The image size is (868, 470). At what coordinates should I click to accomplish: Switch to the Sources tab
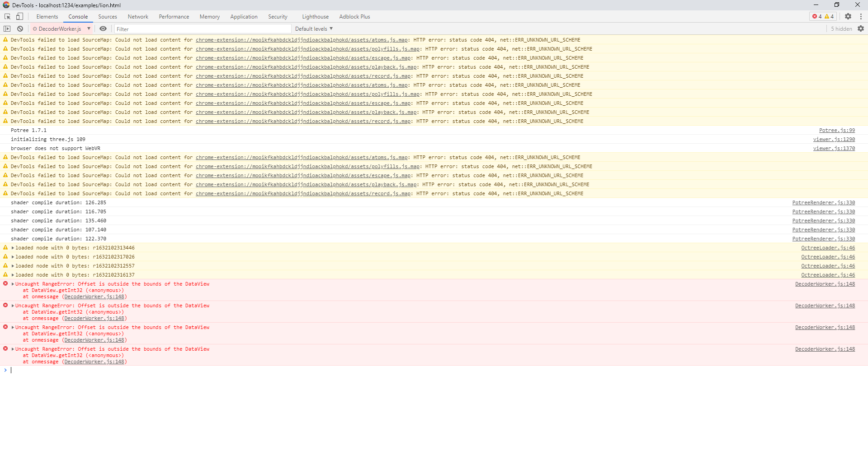tap(108, 17)
